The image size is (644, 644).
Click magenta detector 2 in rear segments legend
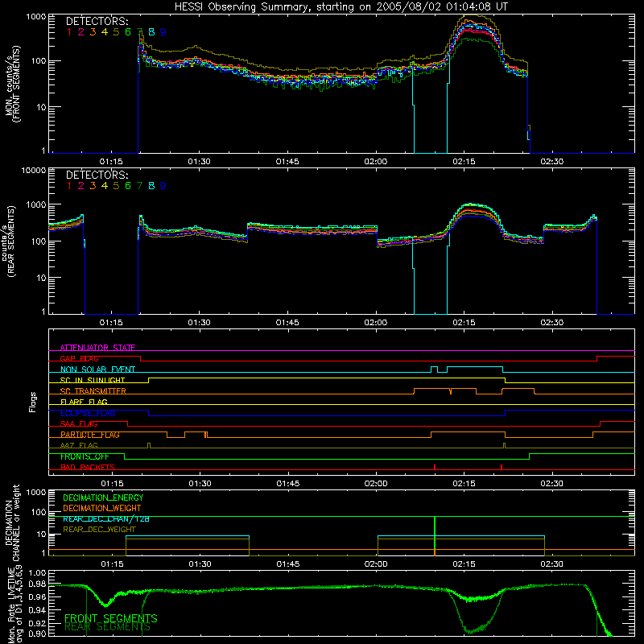pyautogui.click(x=81, y=186)
